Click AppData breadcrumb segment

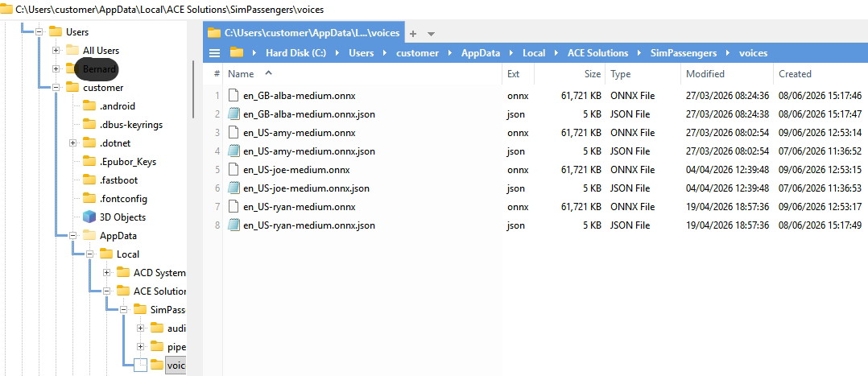(x=481, y=53)
